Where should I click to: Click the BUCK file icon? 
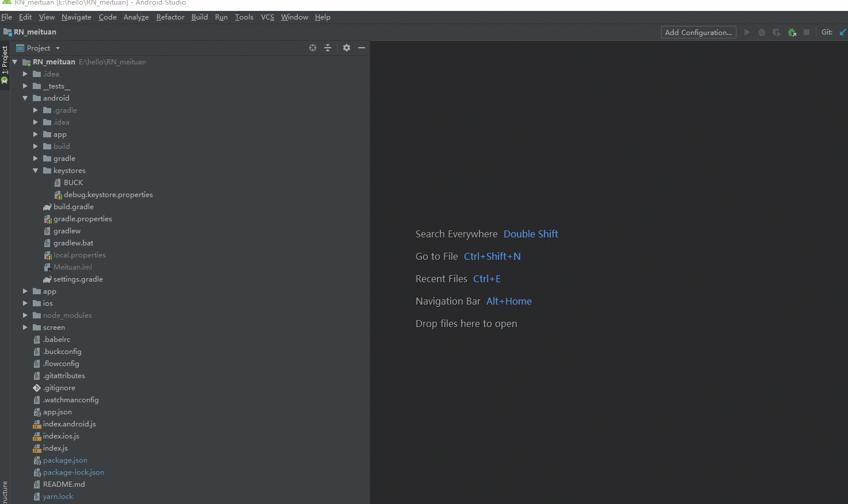[57, 183]
